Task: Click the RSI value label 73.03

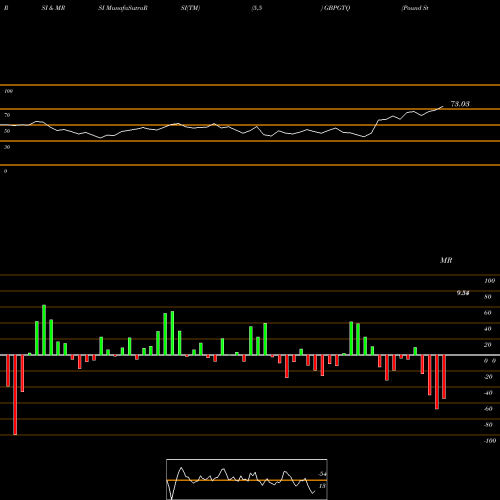Action: point(460,104)
